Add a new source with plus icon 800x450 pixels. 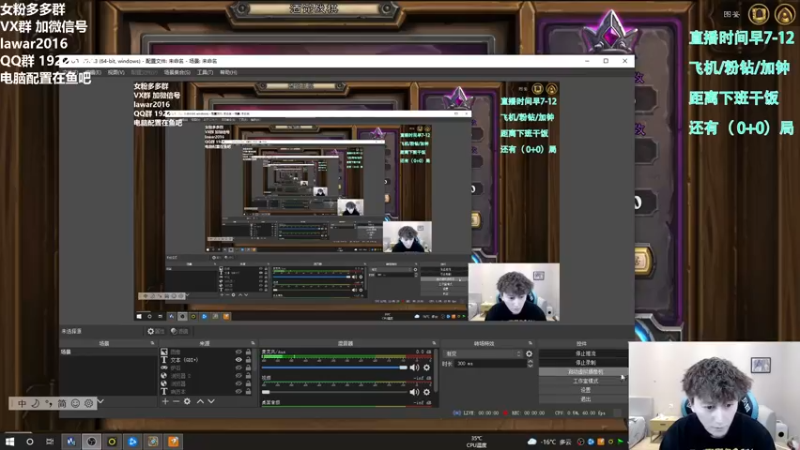[165, 402]
